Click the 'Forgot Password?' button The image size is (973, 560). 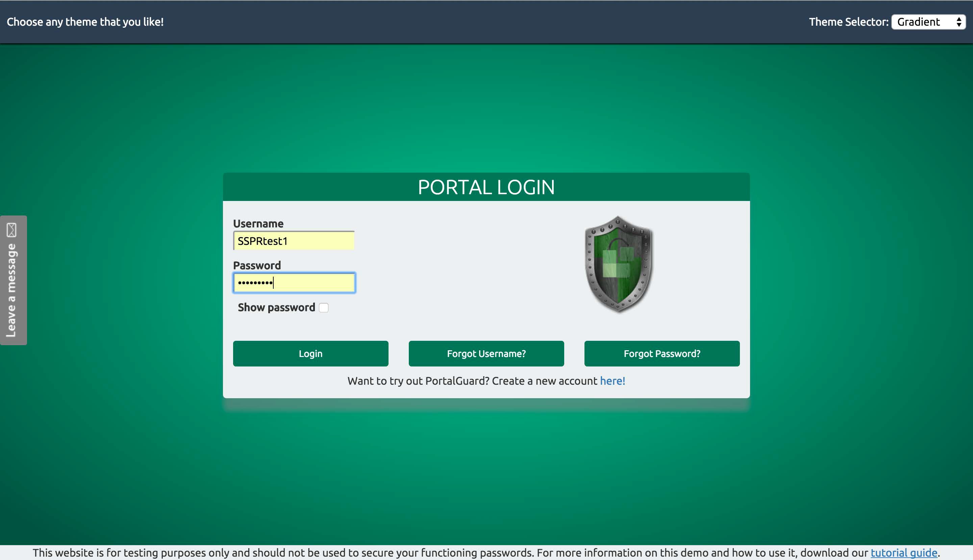(662, 353)
